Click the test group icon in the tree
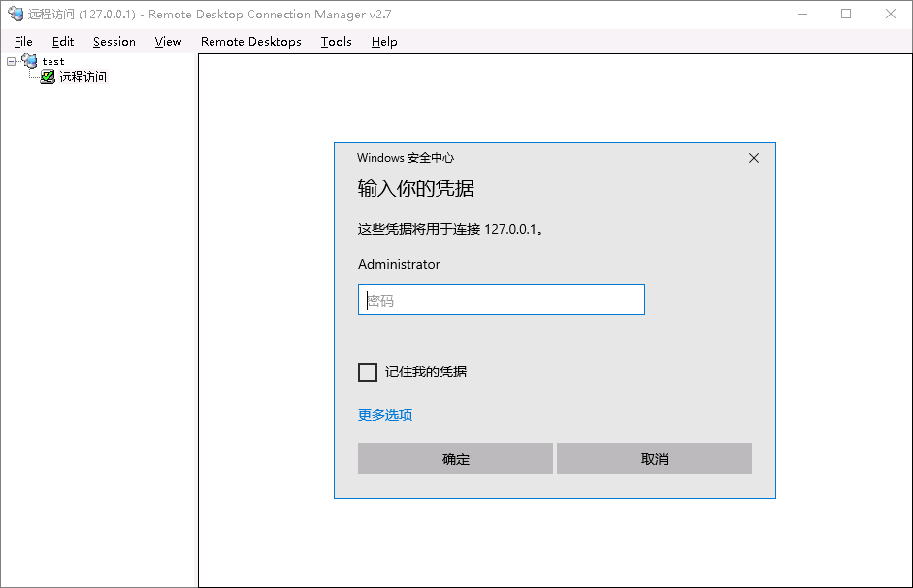 [29, 60]
